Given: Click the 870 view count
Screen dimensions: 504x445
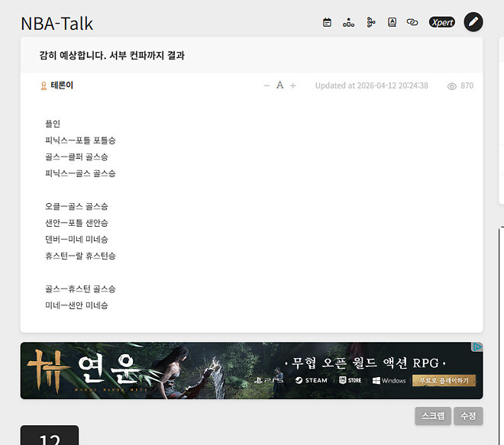Looking at the screenshot, I should [467, 85].
